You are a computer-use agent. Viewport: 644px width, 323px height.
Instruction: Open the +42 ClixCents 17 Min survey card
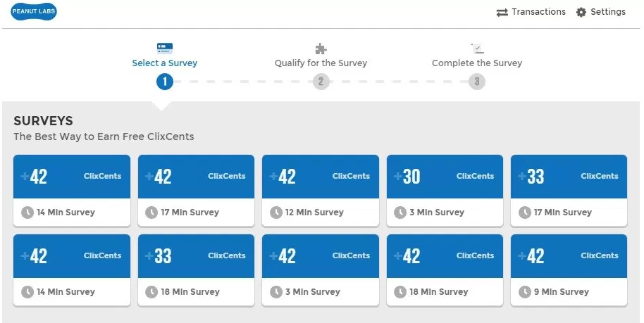click(x=196, y=191)
